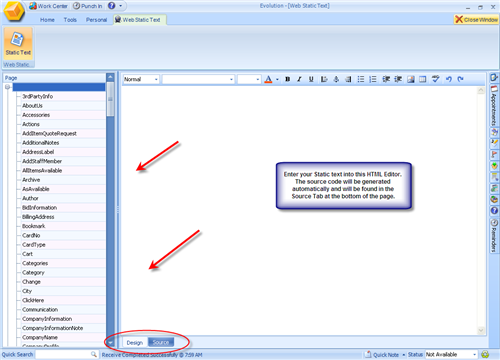The width and height of the screenshot is (500, 360).
Task: Click the blue help icon in right sidebar
Action: pos(494,210)
